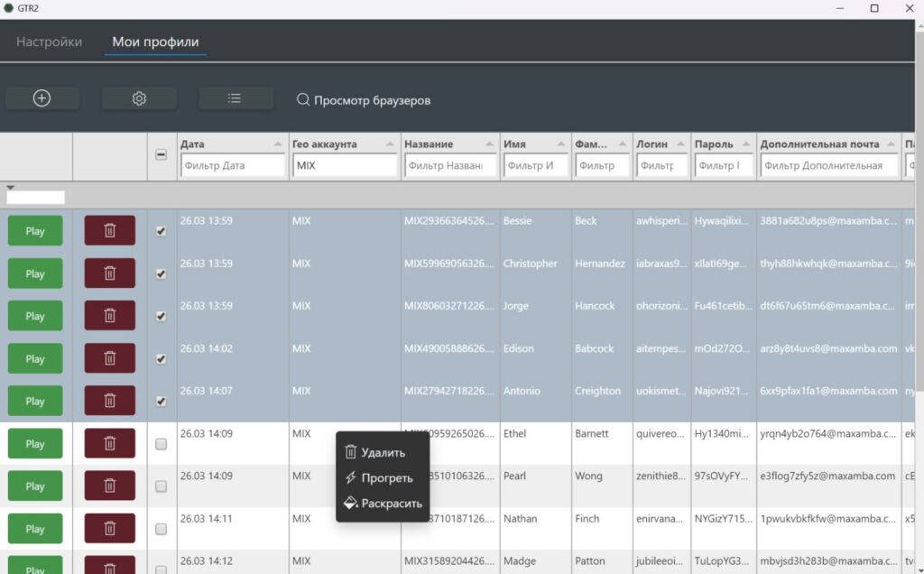This screenshot has width=924, height=574.
Task: Sort by the Фам... column arrow
Action: 623,144
